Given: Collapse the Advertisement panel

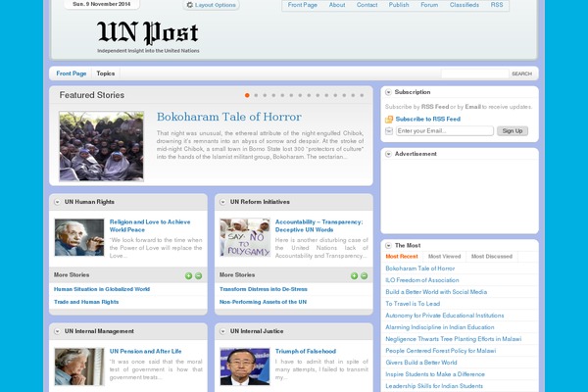Looking at the screenshot, I should (x=388, y=154).
